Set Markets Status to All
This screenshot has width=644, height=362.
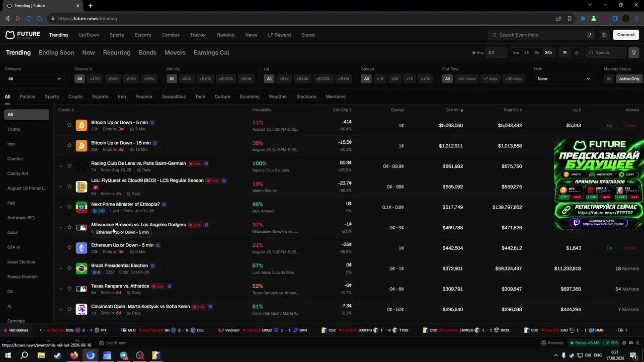609,79
